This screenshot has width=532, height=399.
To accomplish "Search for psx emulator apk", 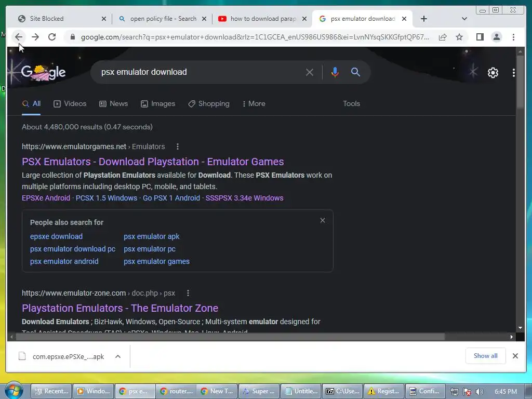I will (152, 236).
